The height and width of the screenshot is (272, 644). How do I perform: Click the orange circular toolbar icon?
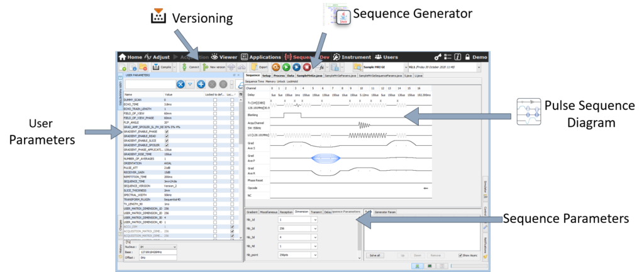[x=276, y=67]
